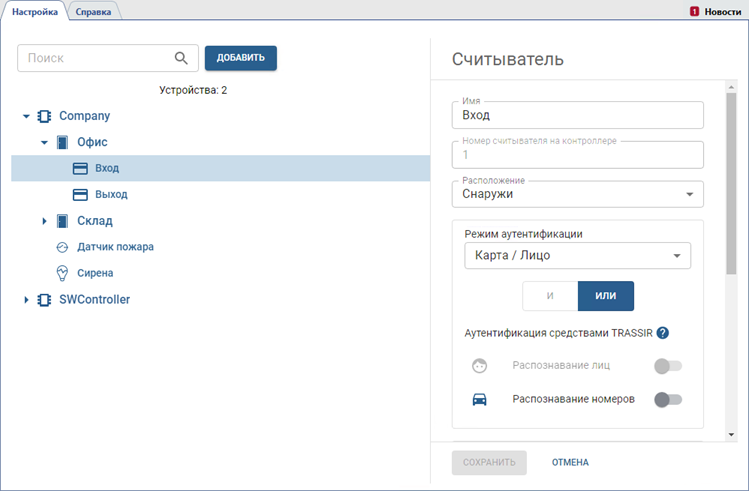Click the Сирена lightbulb icon

[x=62, y=272]
